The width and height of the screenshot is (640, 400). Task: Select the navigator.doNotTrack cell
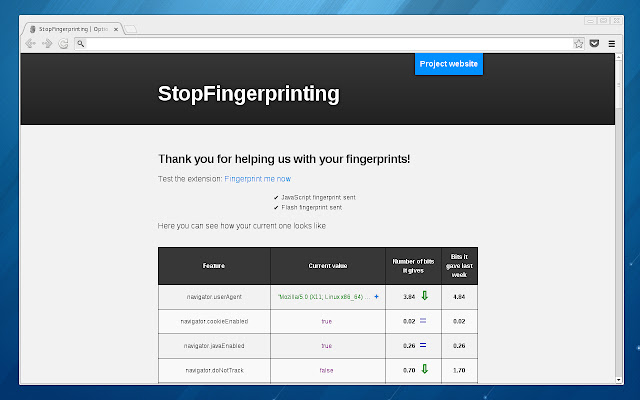[214, 370]
